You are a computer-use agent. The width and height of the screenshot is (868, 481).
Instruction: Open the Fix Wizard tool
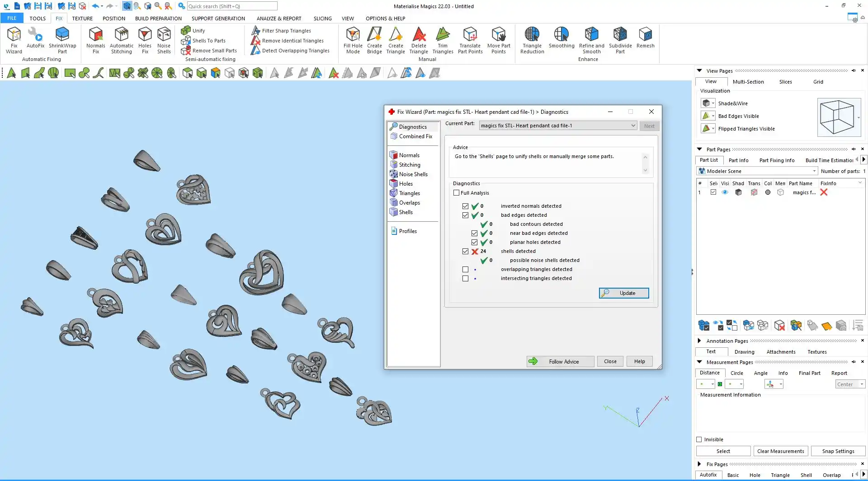(14, 40)
